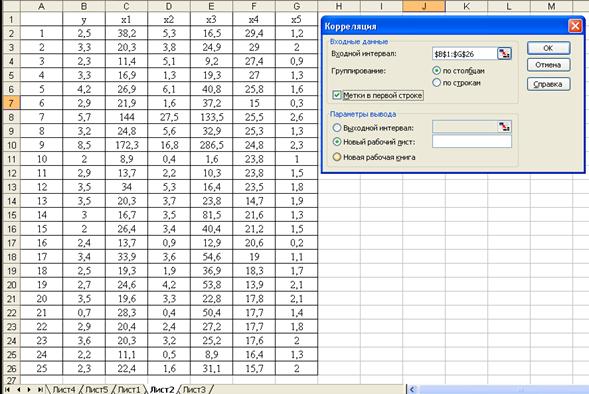Switch to sheet tab Лист4
Image resolution: width=589 pixels, height=394 pixels.
(x=64, y=389)
